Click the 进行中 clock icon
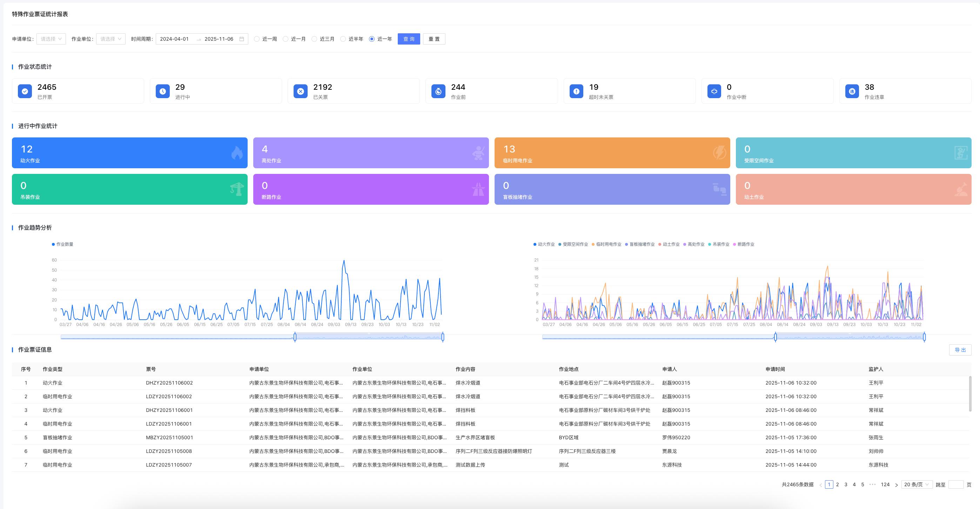Viewport: 980px width, 509px height. pos(162,91)
